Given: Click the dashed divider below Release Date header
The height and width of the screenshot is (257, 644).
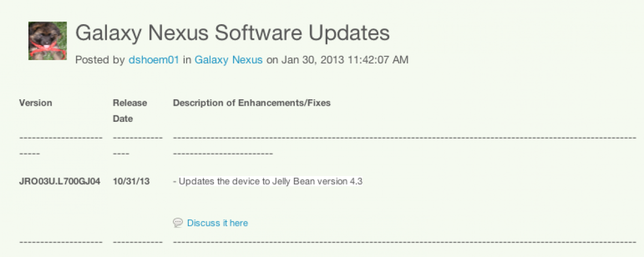Looking at the screenshot, I should coord(138,138).
